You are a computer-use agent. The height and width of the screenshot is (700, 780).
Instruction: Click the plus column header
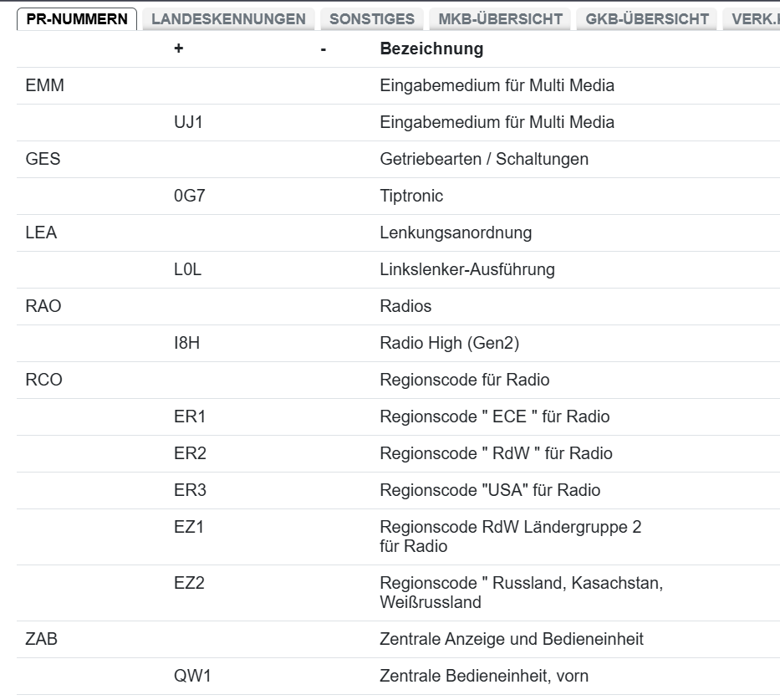coord(179,49)
